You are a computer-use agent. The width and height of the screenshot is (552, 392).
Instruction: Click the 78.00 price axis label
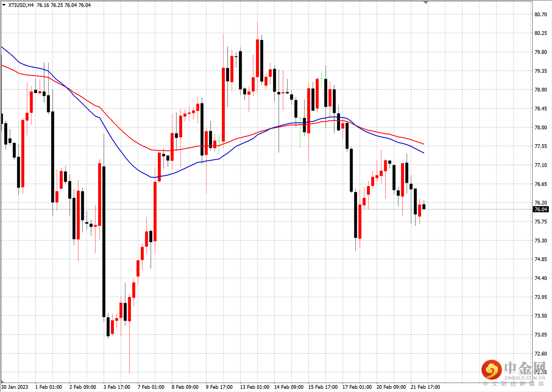click(540, 128)
